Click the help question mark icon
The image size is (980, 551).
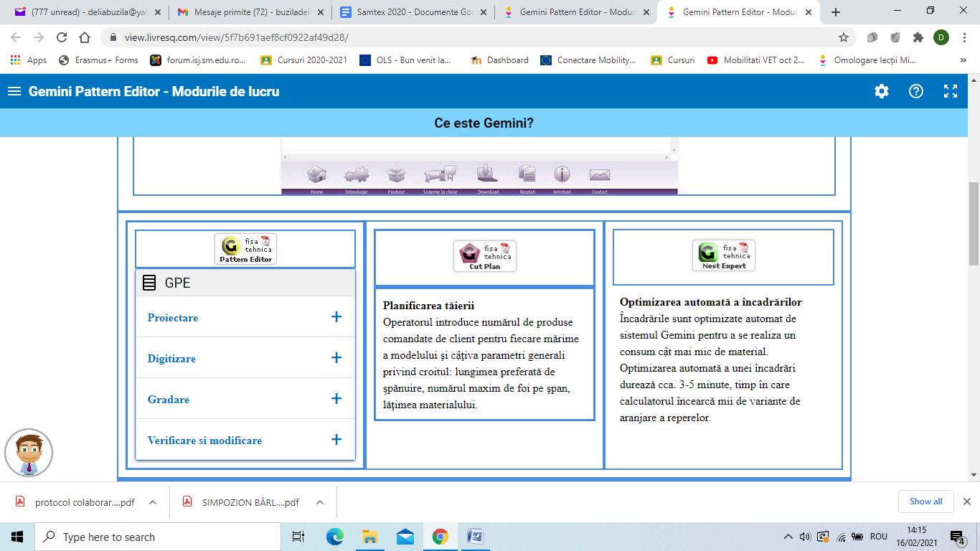tap(916, 91)
